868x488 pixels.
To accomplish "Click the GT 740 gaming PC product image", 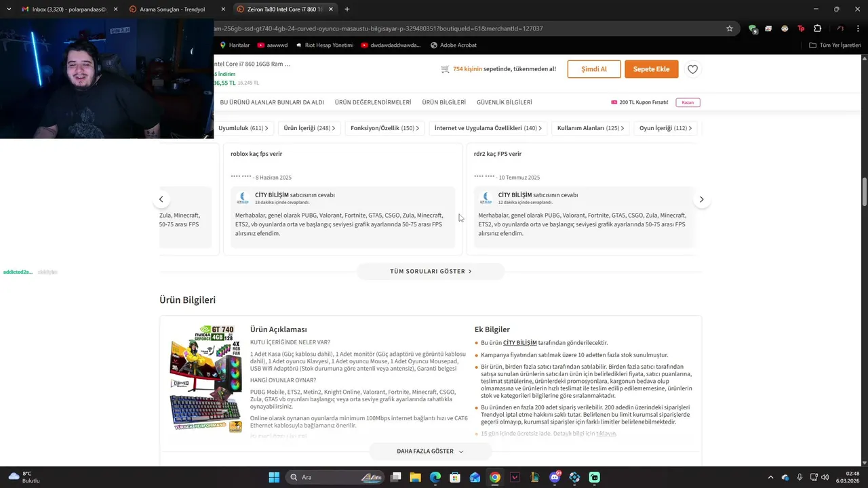I will tap(206, 379).
